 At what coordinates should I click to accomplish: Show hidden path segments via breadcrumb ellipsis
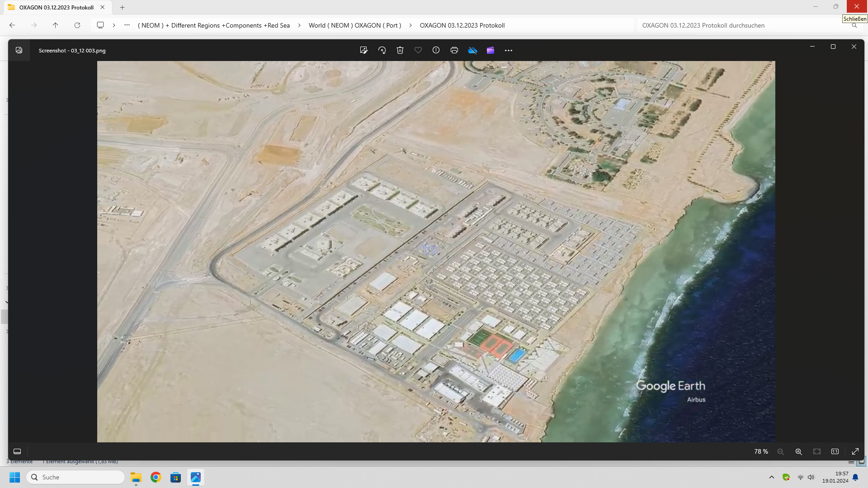click(x=127, y=25)
